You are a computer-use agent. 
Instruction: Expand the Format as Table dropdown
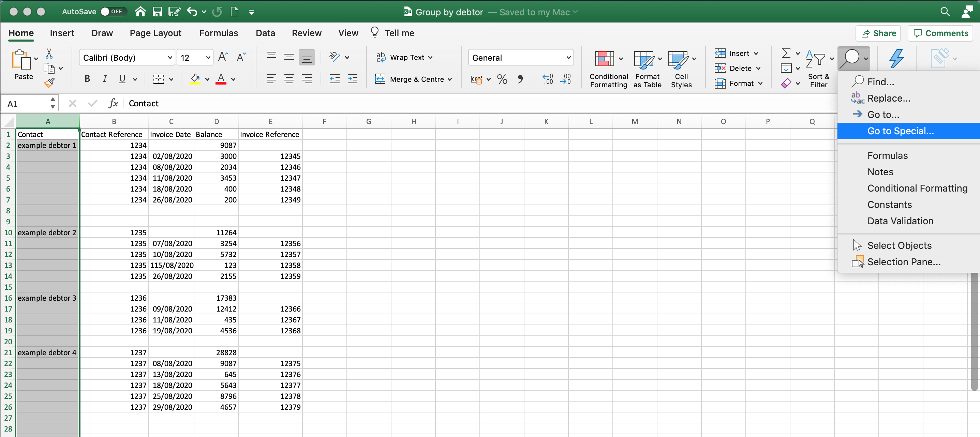pos(660,59)
